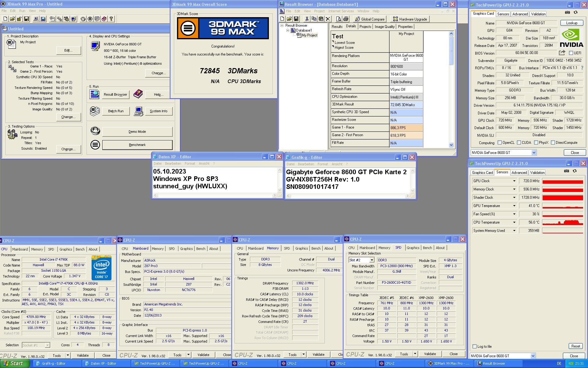Click Lookup button in GPU-Z

571,23
